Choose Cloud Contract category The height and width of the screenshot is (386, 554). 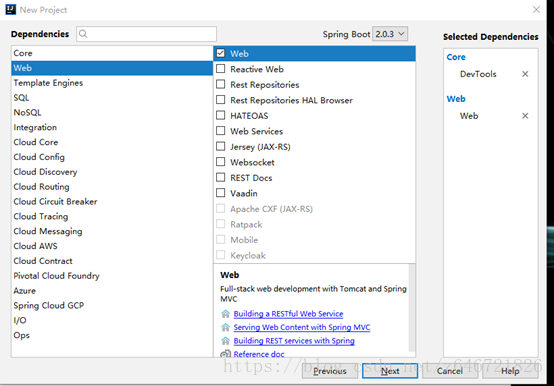[x=112, y=261]
